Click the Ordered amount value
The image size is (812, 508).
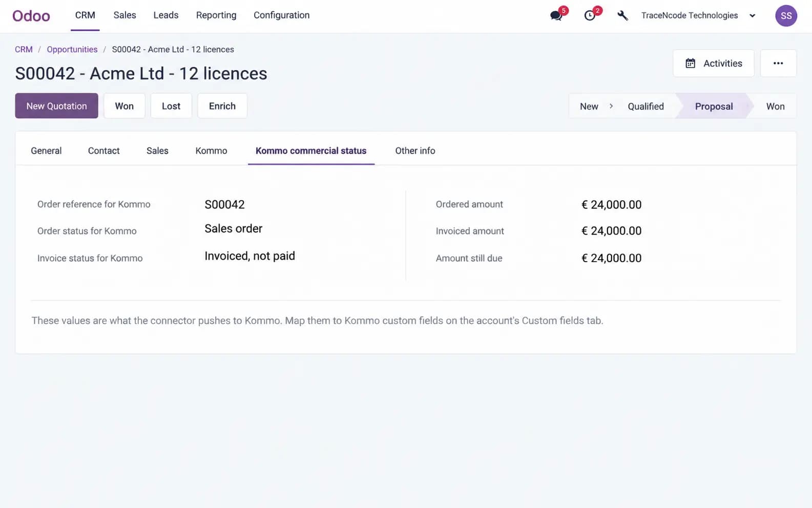pyautogui.click(x=611, y=204)
